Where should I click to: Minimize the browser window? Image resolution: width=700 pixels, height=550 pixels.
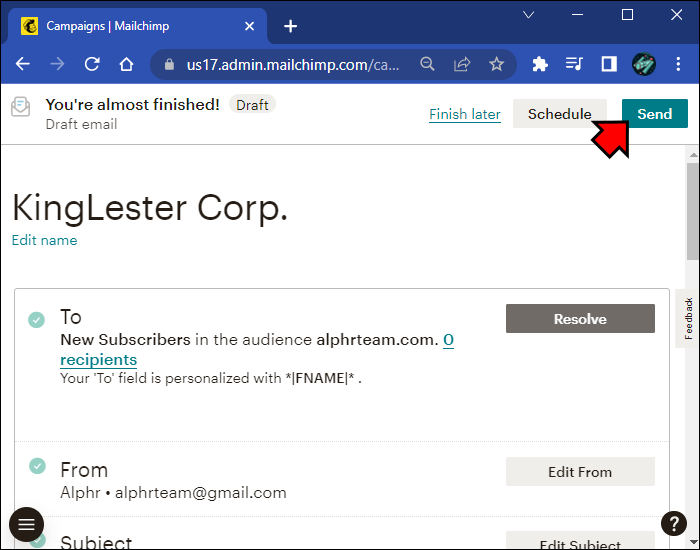click(x=577, y=15)
